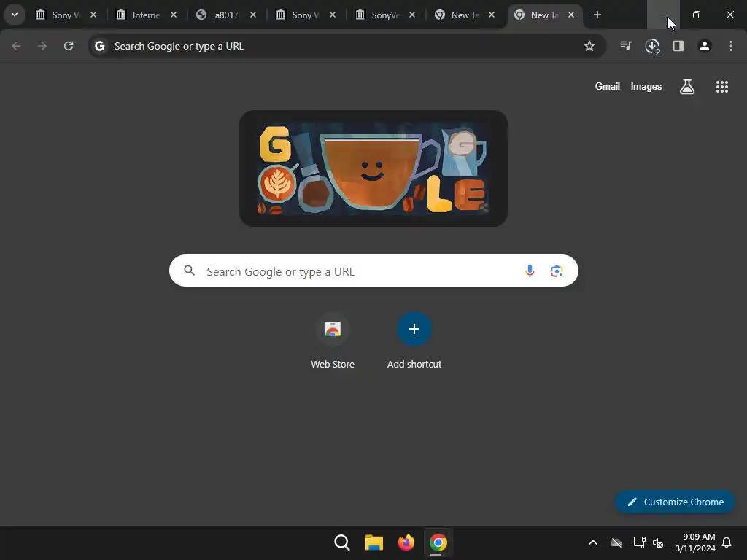This screenshot has height=560, width=747.
Task: Bookmark this tab with the star icon
Action: pyautogui.click(x=589, y=46)
